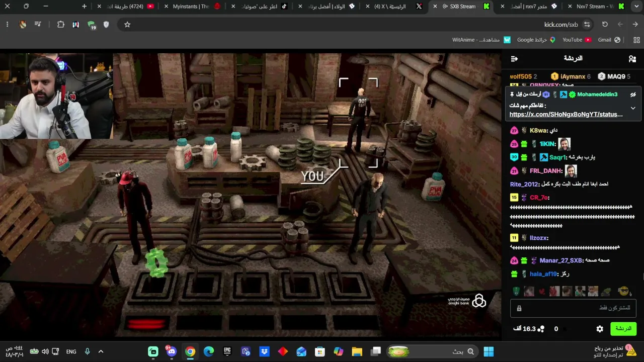Switch to the Myinstants tab
The height and width of the screenshot is (362, 644).
191,7
